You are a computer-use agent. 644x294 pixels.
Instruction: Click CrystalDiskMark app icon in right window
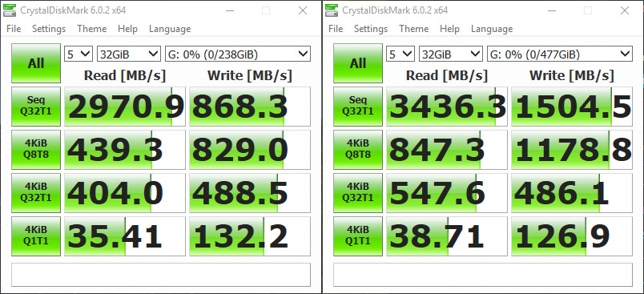click(x=331, y=10)
